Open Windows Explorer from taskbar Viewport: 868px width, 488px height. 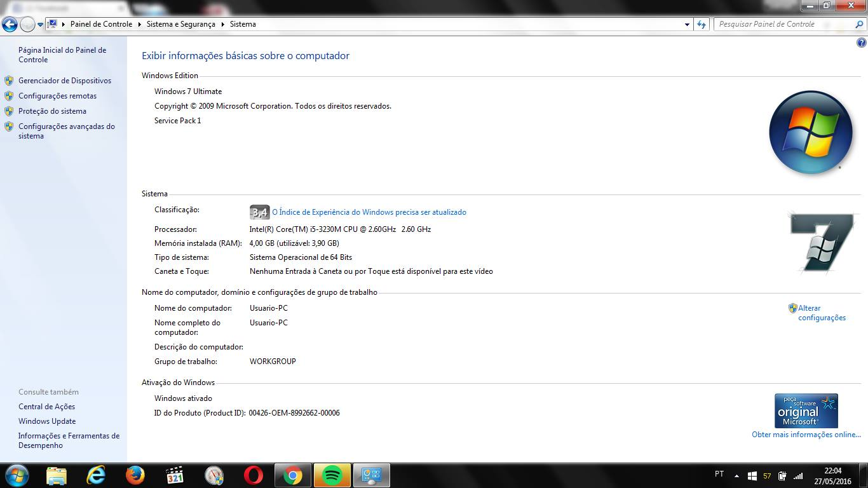tap(57, 475)
